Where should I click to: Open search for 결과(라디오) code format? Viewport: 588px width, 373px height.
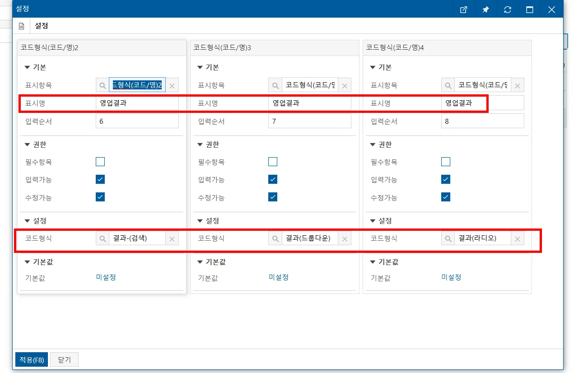(x=448, y=238)
